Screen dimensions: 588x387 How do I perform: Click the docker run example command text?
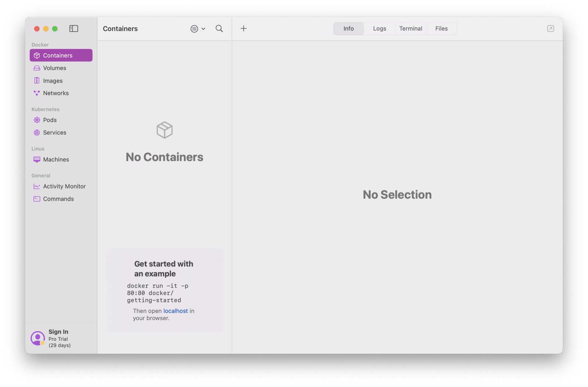click(158, 293)
